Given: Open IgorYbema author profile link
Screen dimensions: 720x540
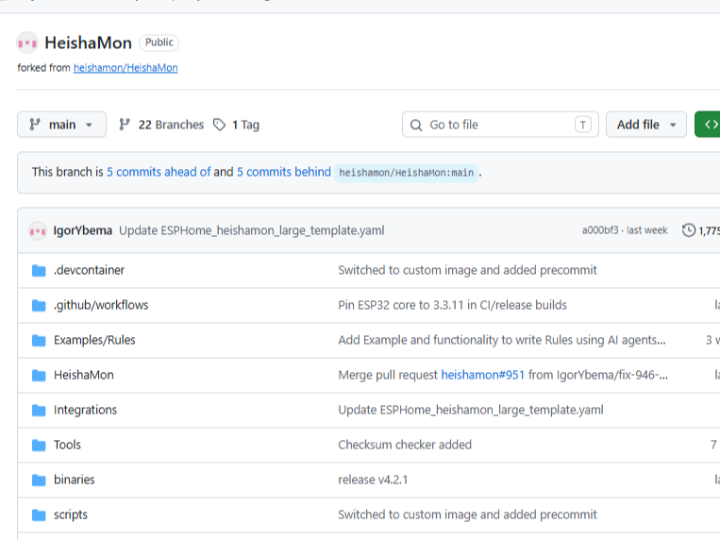Looking at the screenshot, I should pyautogui.click(x=83, y=230).
